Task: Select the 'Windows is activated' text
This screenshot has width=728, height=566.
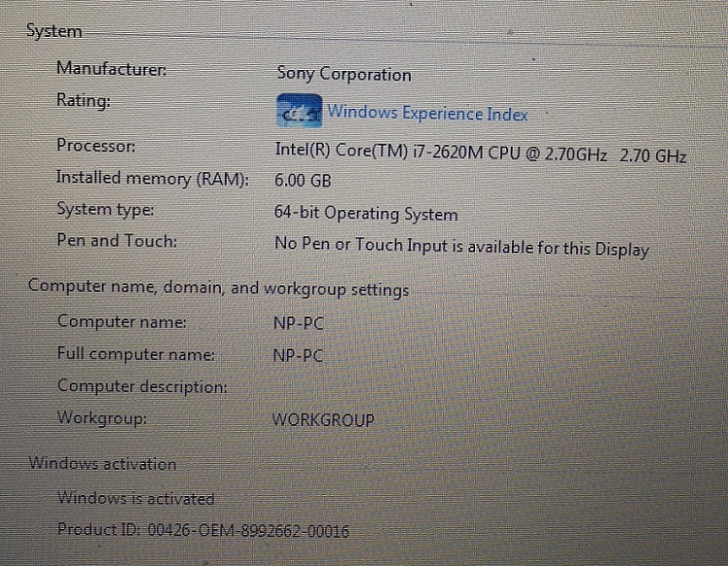Action: point(136,498)
